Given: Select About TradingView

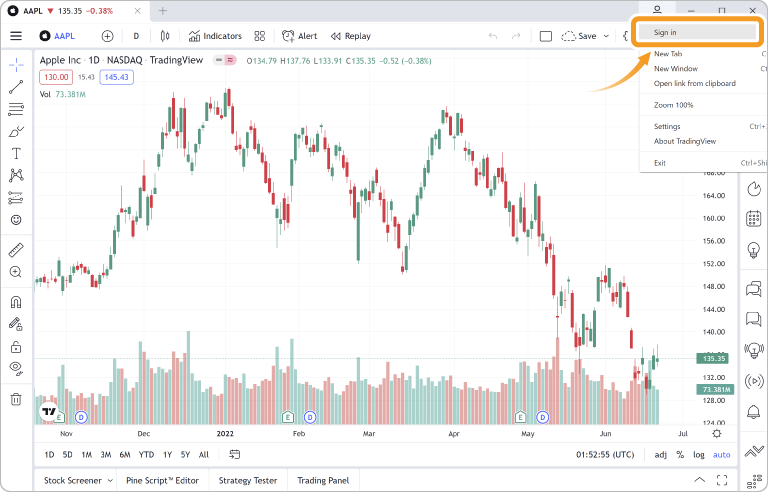Looking at the screenshot, I should tap(685, 141).
